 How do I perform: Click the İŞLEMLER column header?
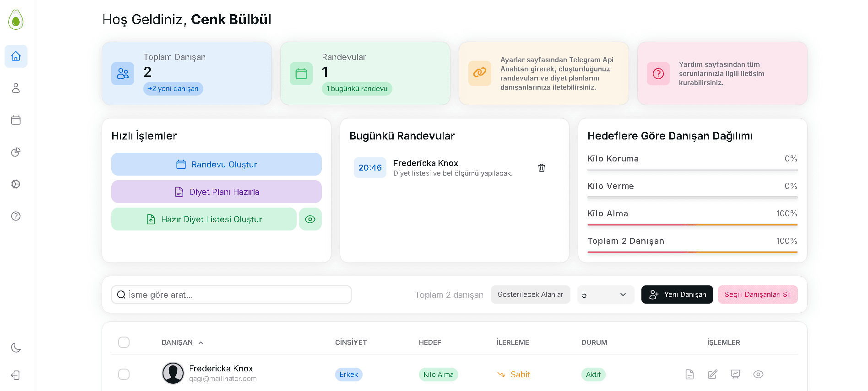point(724,343)
